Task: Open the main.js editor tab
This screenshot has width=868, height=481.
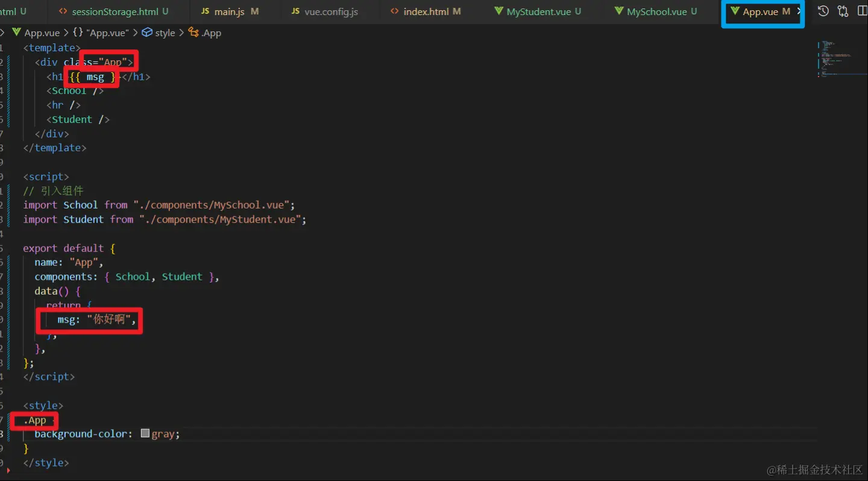Action: [230, 11]
